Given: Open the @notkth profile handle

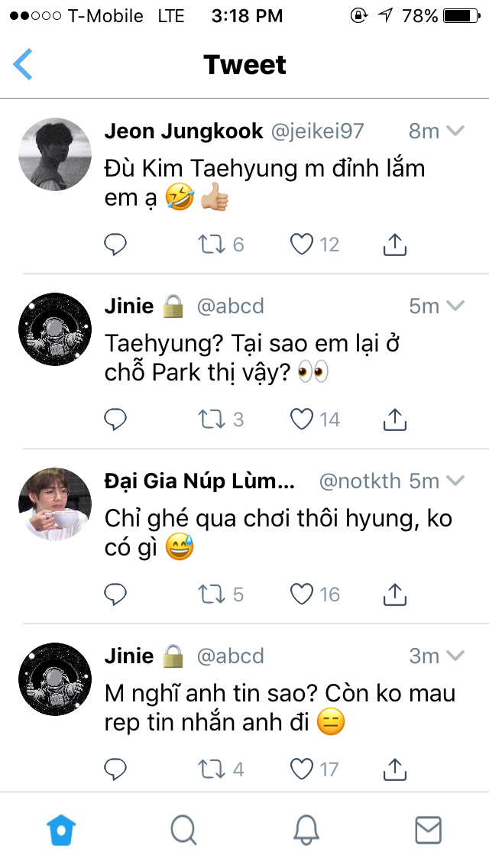Looking at the screenshot, I should click(359, 481).
